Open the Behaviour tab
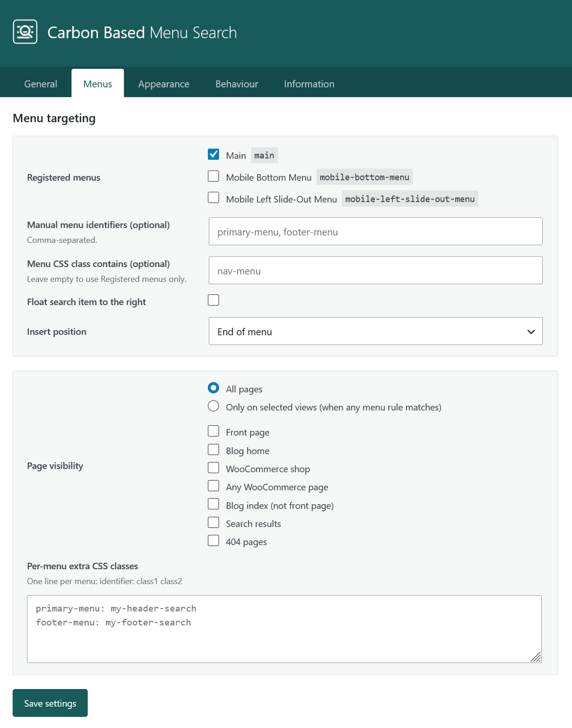The image size is (572, 728). (x=237, y=84)
